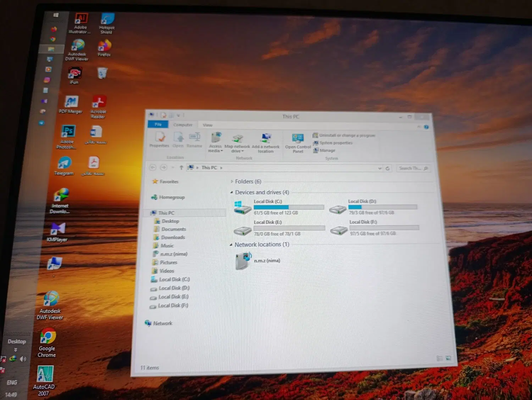Open the Properties ribbon button

click(x=160, y=140)
